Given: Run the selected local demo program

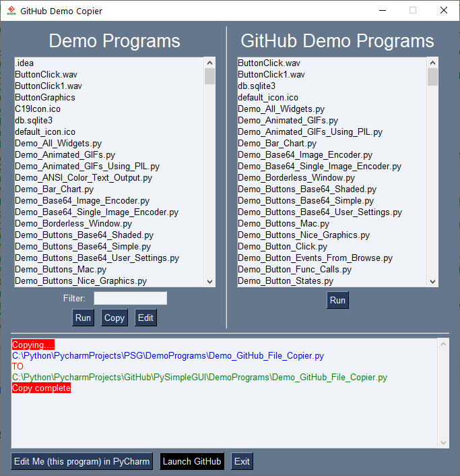Looking at the screenshot, I should point(83,318).
